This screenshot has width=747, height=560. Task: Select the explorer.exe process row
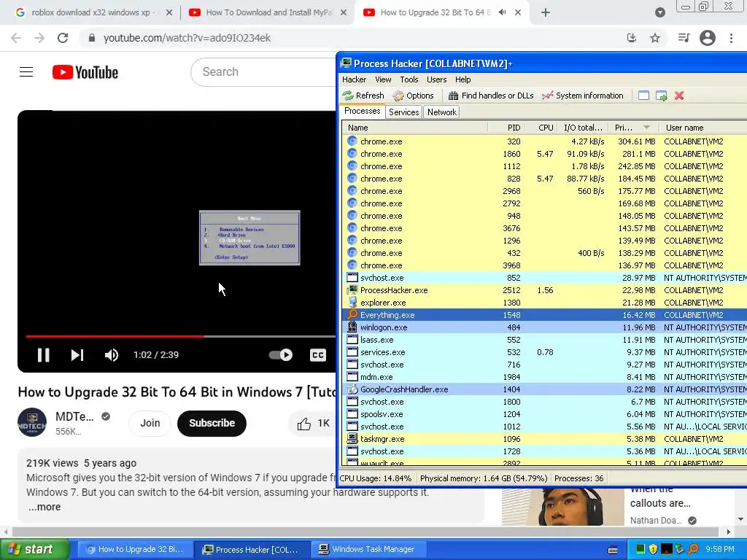tap(544, 303)
